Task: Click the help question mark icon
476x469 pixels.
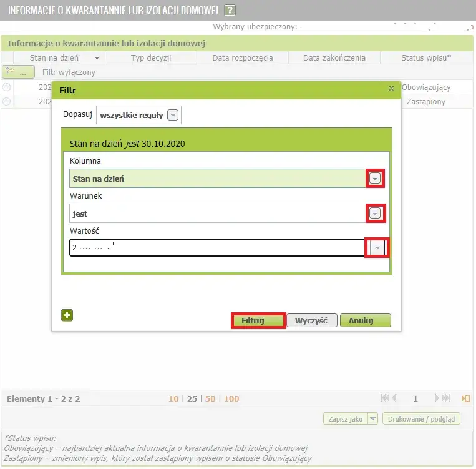Action: (x=230, y=10)
